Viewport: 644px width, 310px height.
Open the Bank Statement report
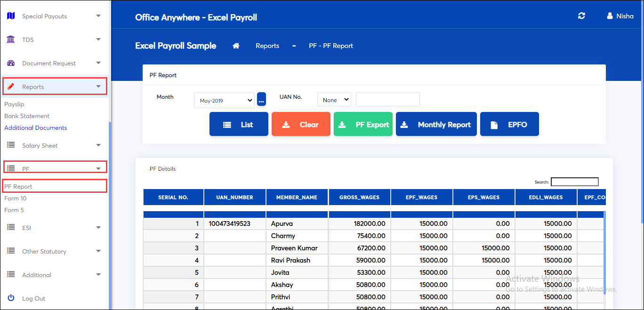(x=27, y=116)
